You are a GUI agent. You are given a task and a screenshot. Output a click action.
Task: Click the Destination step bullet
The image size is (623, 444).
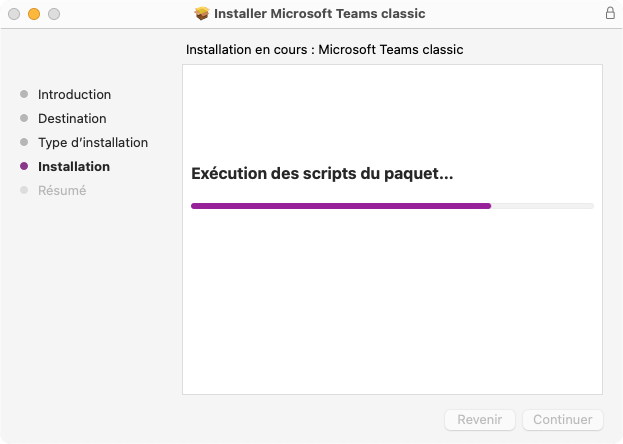(24, 118)
